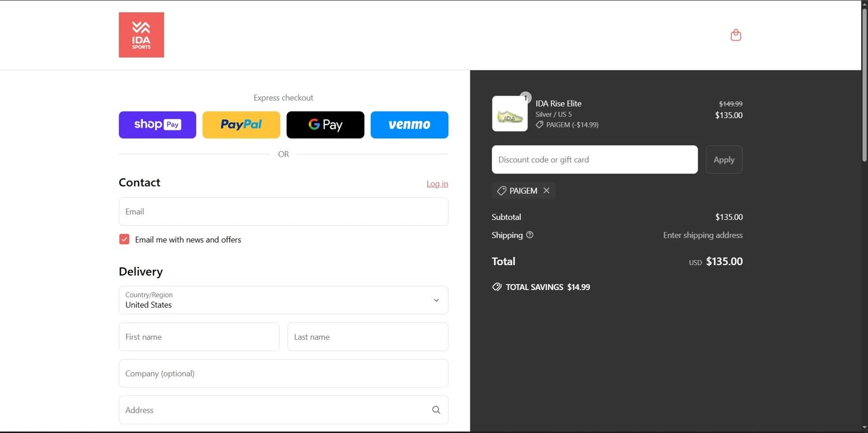Click the First name field
This screenshot has width=868, height=433.
click(199, 337)
